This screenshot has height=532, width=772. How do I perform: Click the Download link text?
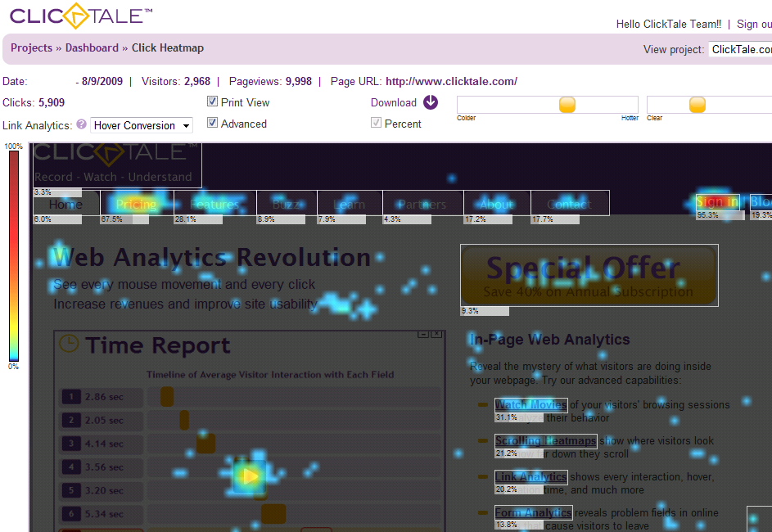coord(394,102)
